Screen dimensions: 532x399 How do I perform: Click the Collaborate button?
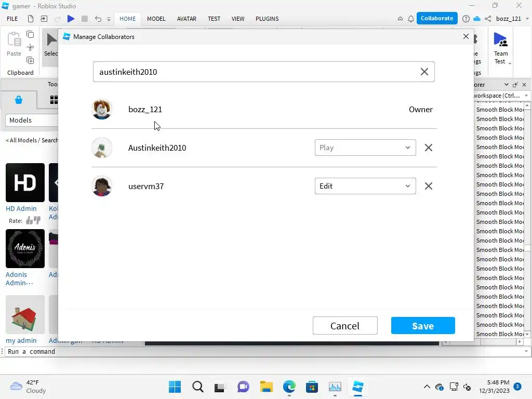(436, 18)
